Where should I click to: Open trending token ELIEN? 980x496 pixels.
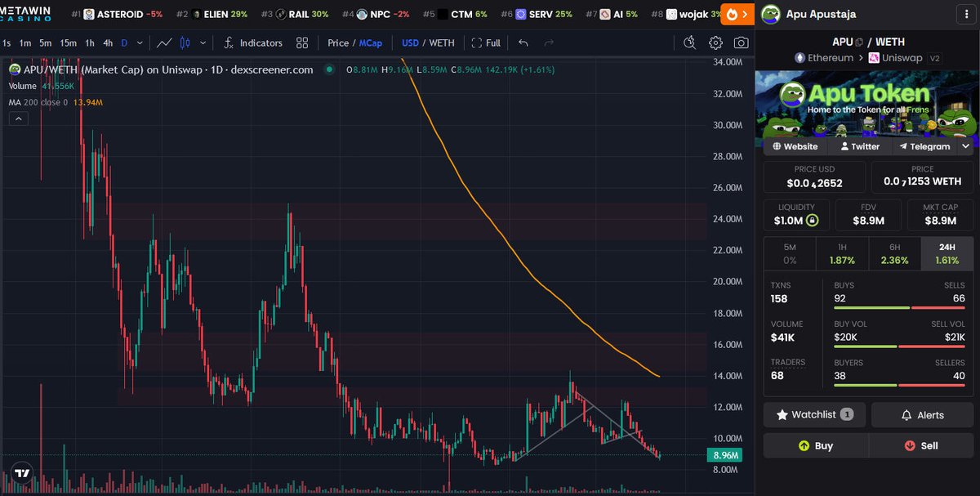coord(212,15)
